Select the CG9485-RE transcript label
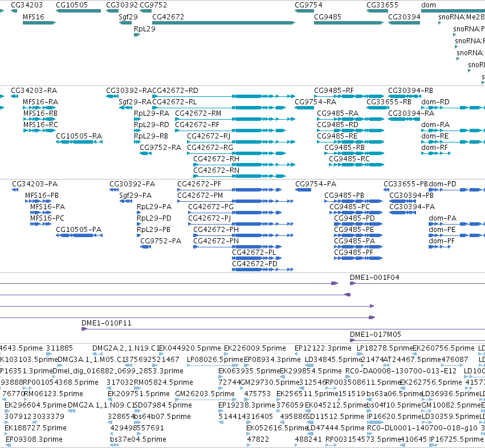The width and height of the screenshot is (485, 448). click(337, 136)
